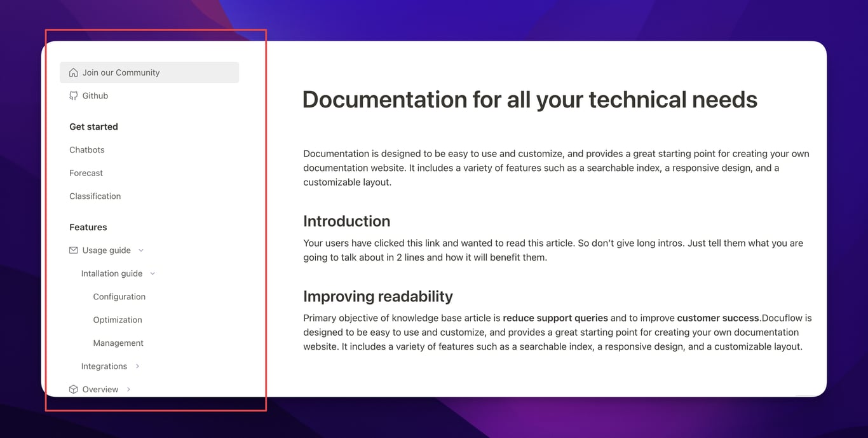
Task: Click the cube icon beside Overview
Action: [x=74, y=390]
